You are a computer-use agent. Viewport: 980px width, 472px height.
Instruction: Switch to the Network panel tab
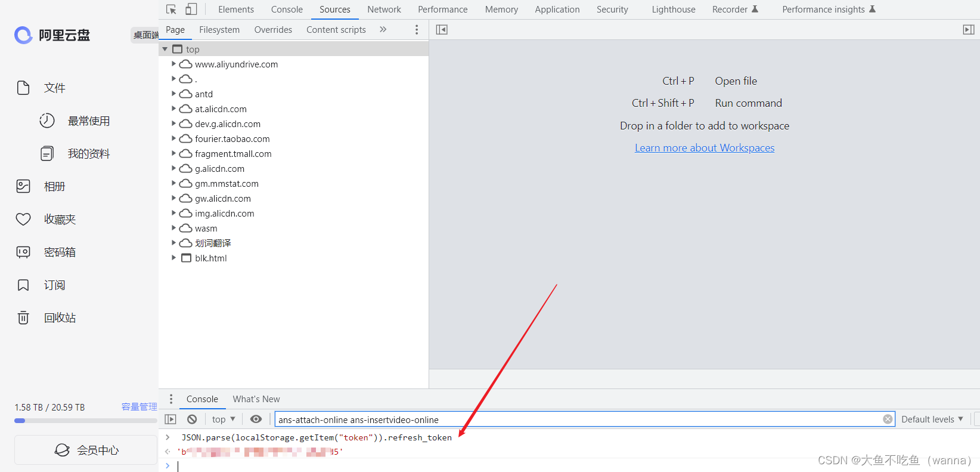[384, 10]
